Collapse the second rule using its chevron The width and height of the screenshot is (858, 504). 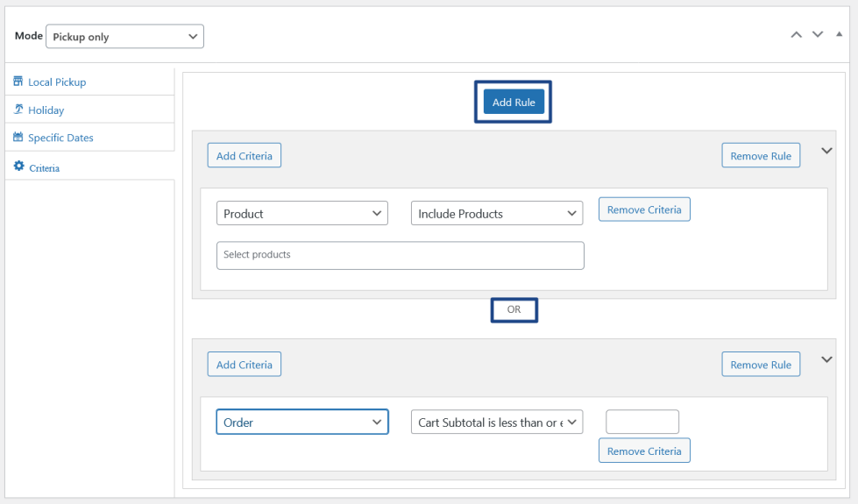coord(826,359)
